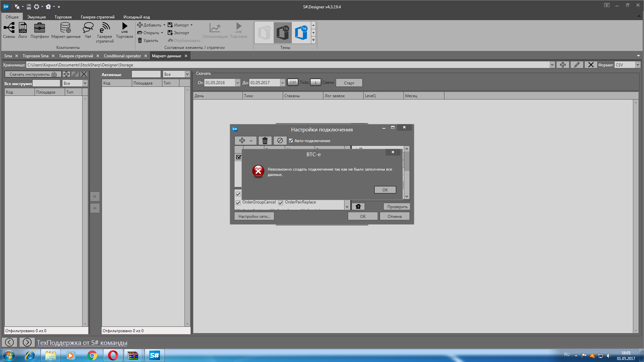Expand the Импорт dropdown arrow
This screenshot has width=644, height=362.
pos(192,25)
